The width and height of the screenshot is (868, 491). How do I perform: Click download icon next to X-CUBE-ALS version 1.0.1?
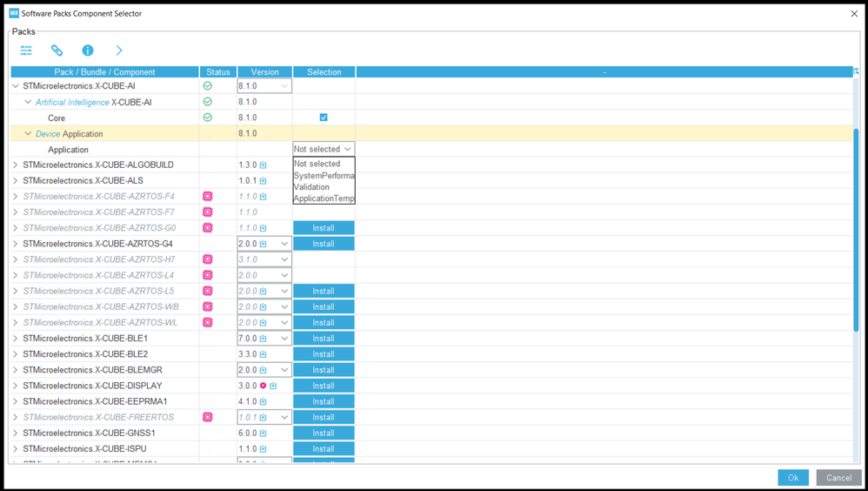point(263,181)
